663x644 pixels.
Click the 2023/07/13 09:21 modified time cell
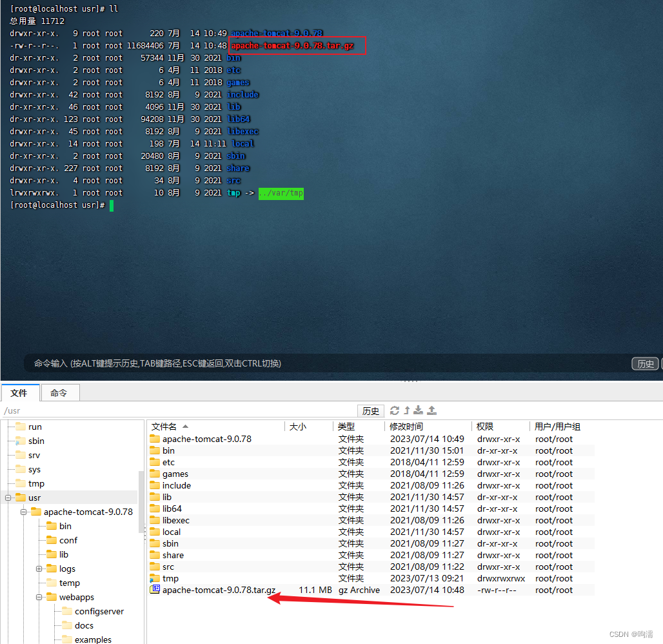(x=427, y=578)
